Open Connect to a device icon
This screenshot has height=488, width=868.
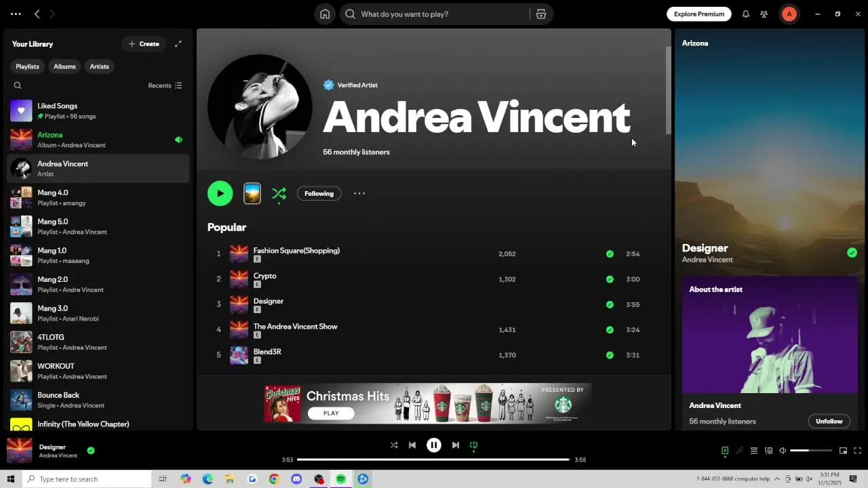[x=768, y=451]
